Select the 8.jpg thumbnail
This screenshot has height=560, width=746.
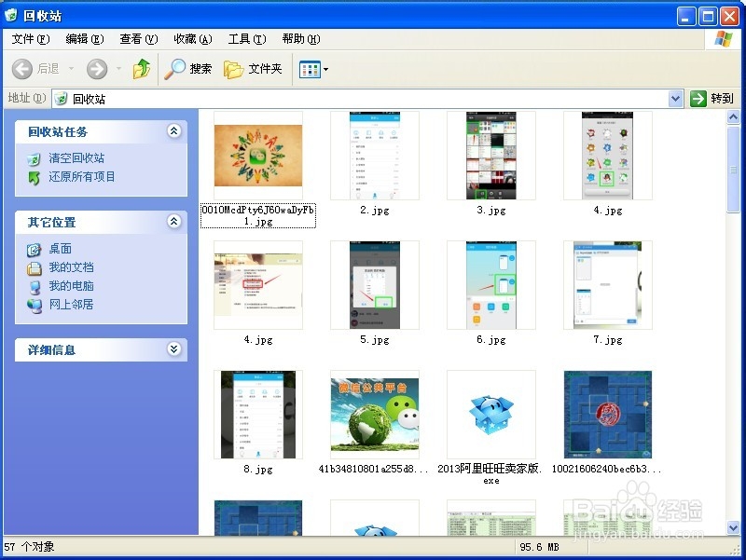pyautogui.click(x=258, y=415)
